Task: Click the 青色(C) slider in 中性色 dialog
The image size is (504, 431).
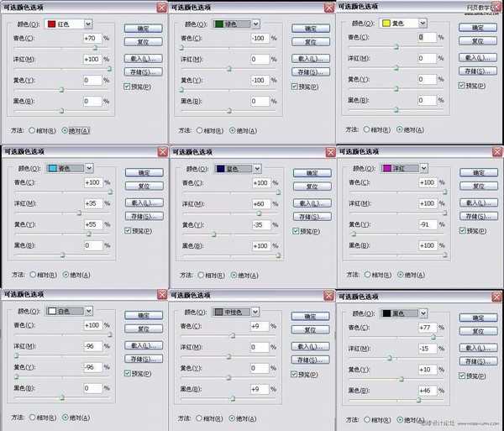Action: point(233,335)
